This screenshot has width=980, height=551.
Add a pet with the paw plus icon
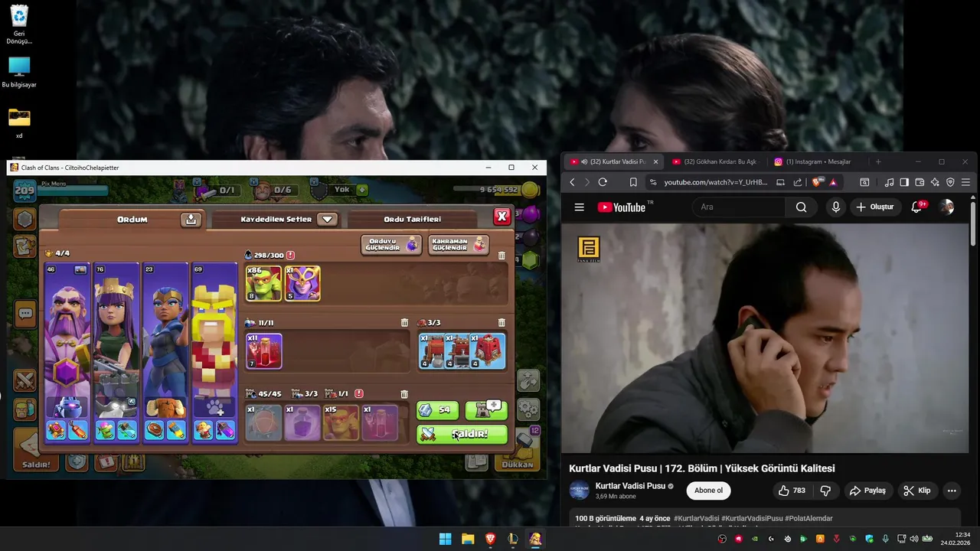[x=214, y=407]
